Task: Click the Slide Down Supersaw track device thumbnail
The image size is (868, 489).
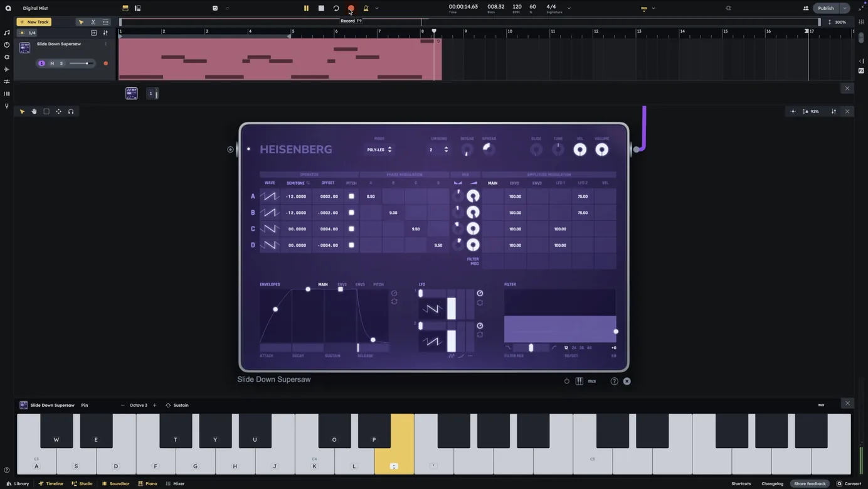Action: 24,48
